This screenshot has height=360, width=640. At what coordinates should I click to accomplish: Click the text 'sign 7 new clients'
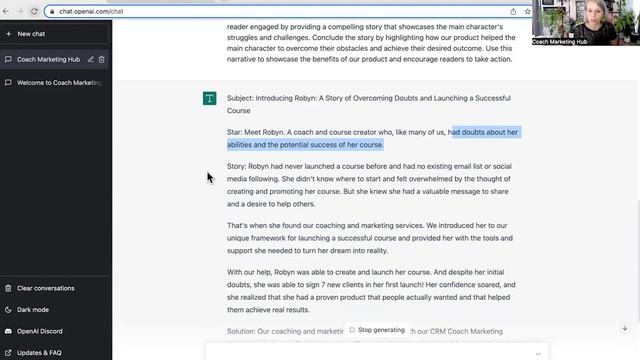click(349, 285)
